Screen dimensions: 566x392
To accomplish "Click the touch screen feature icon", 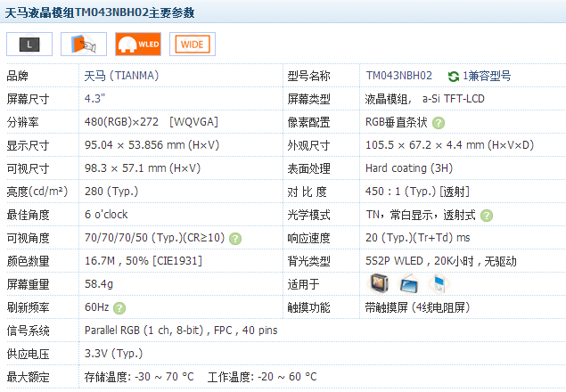I will (84, 44).
